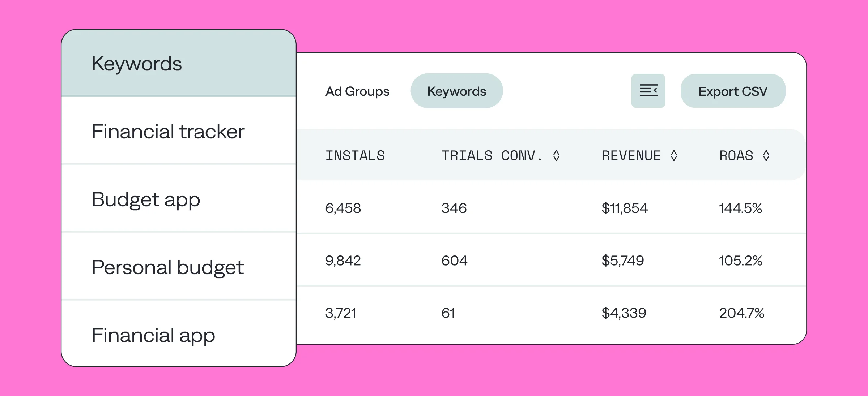Click the 204.7% ROAS cell

point(742,313)
